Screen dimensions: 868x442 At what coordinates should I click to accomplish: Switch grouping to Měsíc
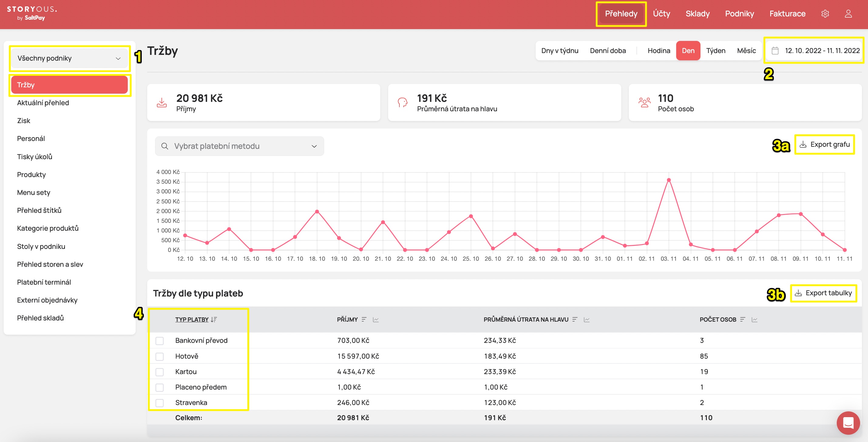pos(746,51)
